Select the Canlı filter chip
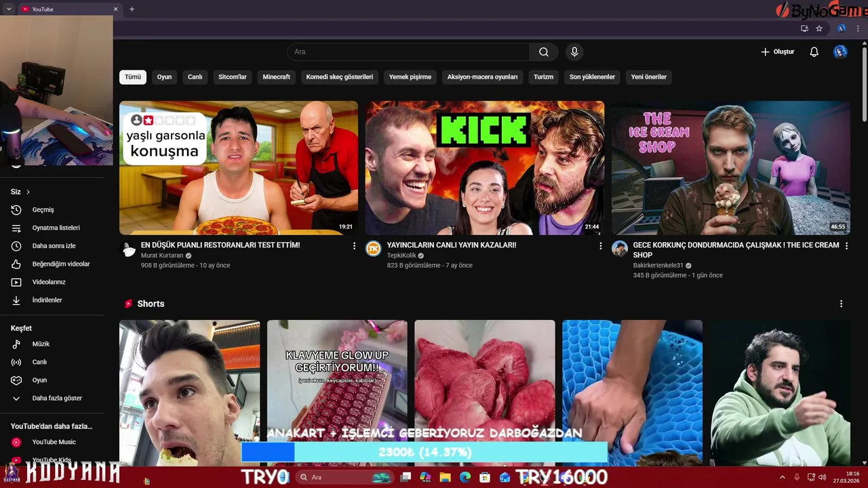868x488 pixels. point(195,77)
